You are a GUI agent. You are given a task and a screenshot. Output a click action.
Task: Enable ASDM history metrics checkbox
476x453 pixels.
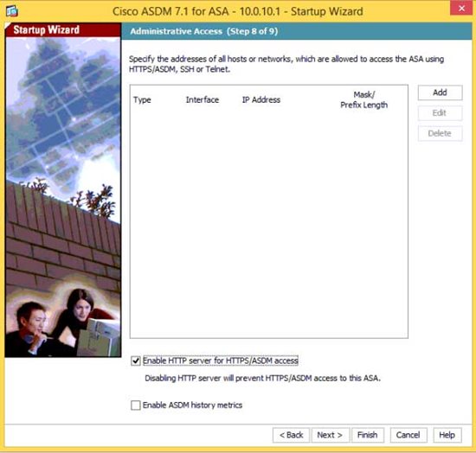coord(136,405)
